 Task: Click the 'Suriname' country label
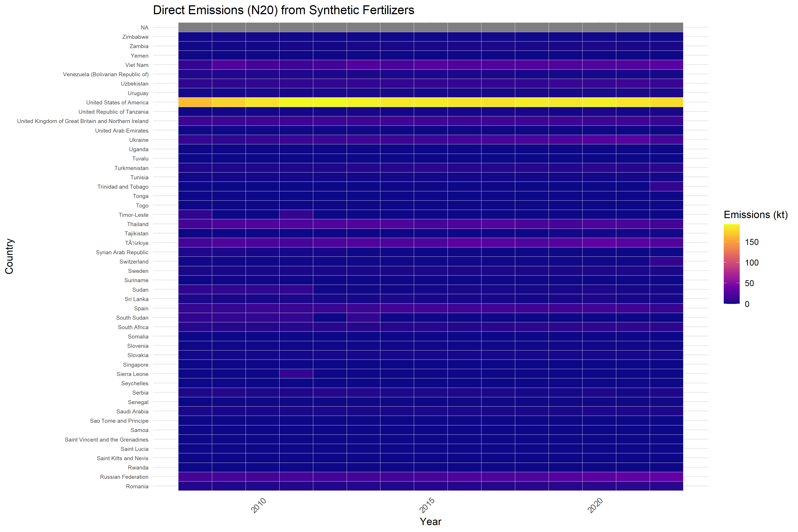coord(136,280)
